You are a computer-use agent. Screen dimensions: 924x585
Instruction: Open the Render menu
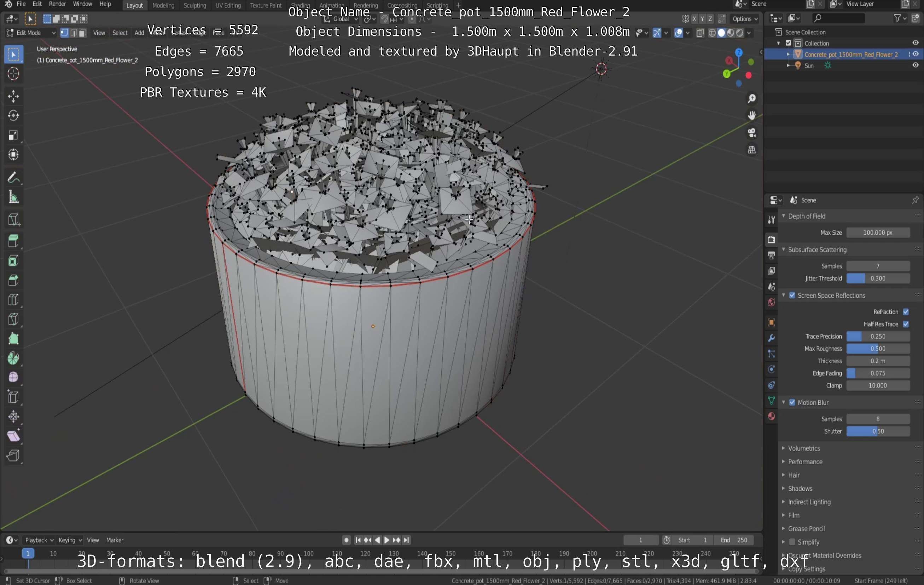57,4
